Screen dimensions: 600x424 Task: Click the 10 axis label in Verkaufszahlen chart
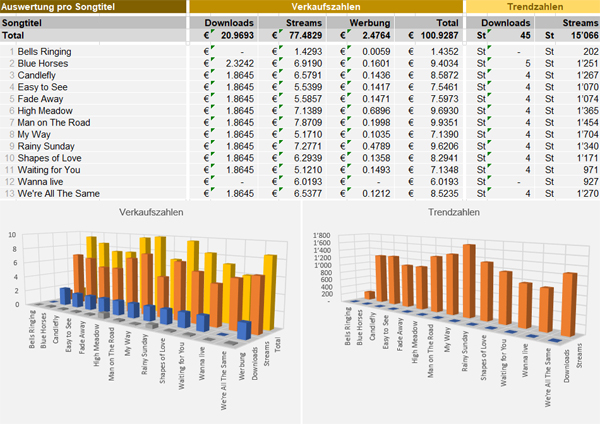[x=12, y=235]
